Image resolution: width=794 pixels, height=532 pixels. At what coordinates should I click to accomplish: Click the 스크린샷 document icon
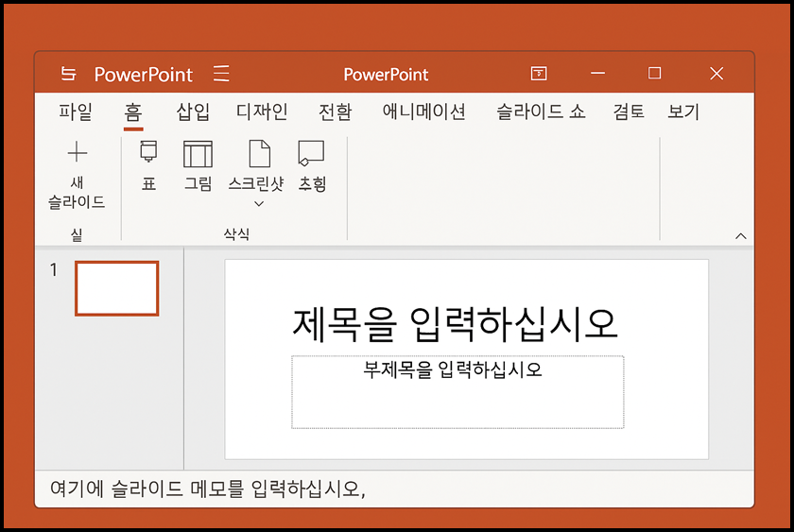tap(259, 153)
